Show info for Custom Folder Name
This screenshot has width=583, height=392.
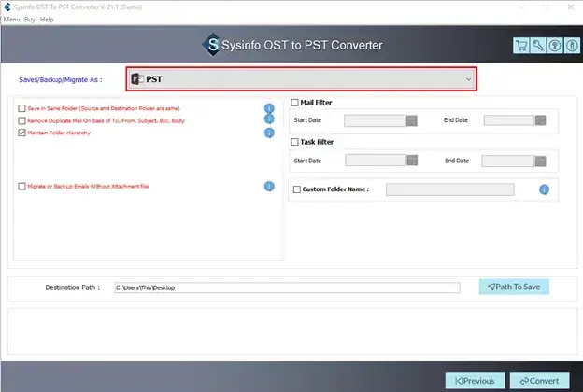(x=544, y=189)
